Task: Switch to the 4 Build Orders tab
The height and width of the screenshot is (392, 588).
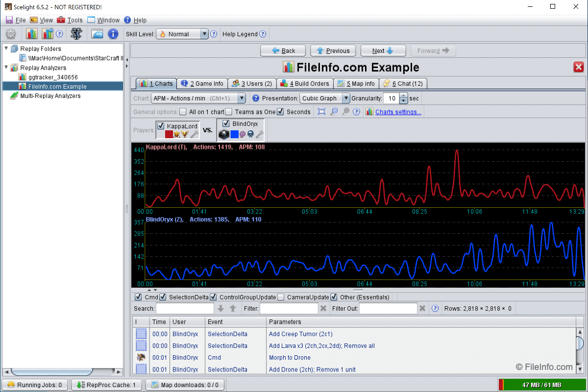Action: (x=305, y=83)
